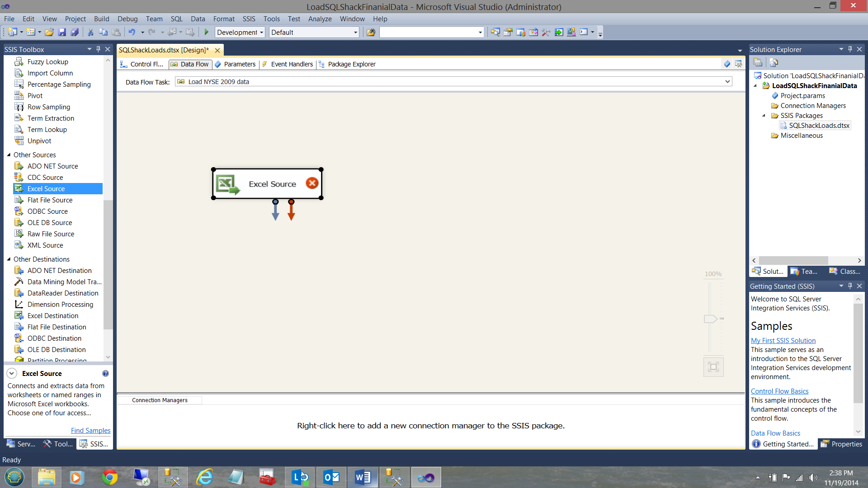Viewport: 868px width, 488px height.
Task: Click the Find Samples link
Action: pos(90,431)
